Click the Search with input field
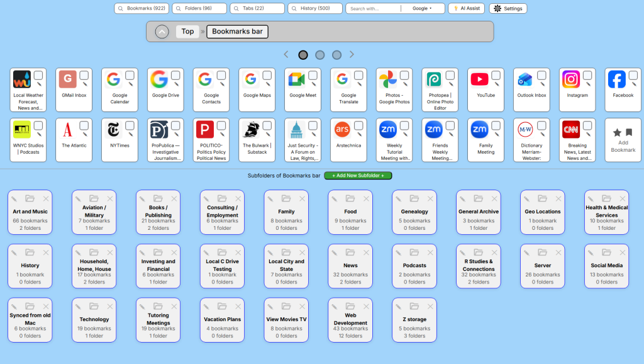 coord(374,9)
